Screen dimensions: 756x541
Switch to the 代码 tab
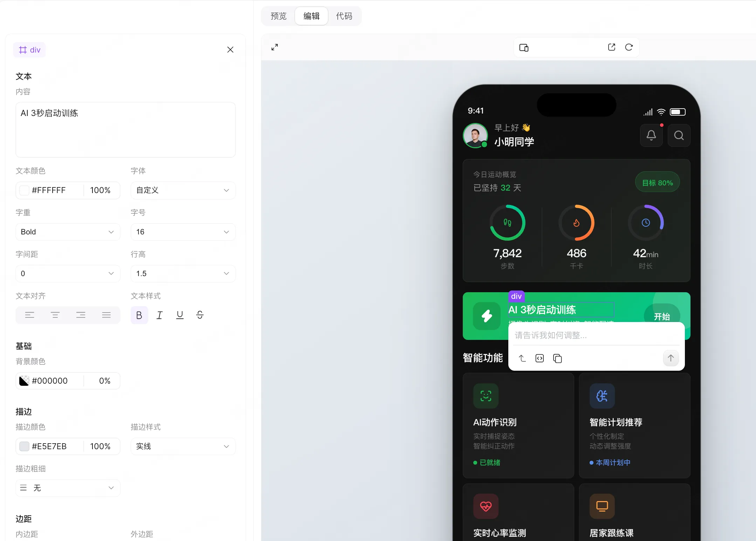pyautogui.click(x=344, y=16)
